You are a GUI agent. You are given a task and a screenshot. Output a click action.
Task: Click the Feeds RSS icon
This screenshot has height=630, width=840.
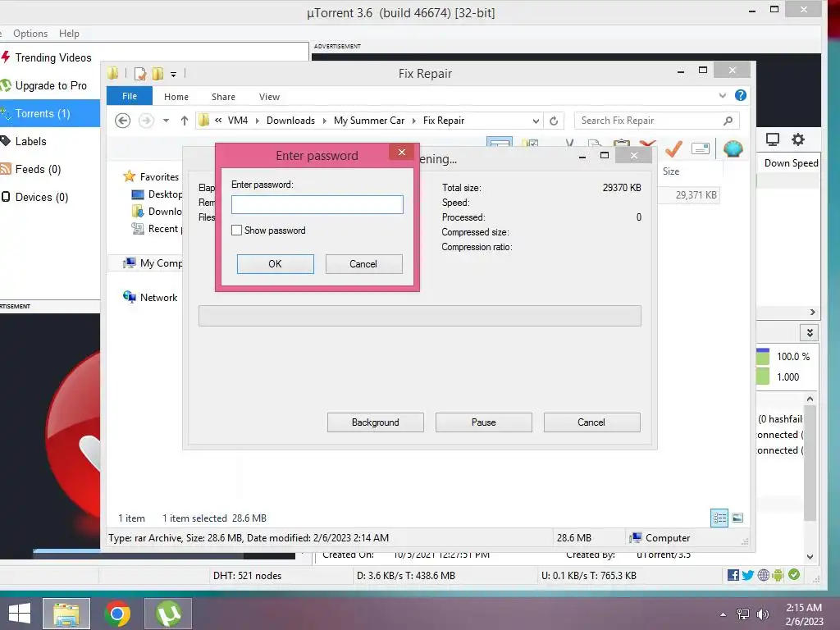click(x=6, y=169)
